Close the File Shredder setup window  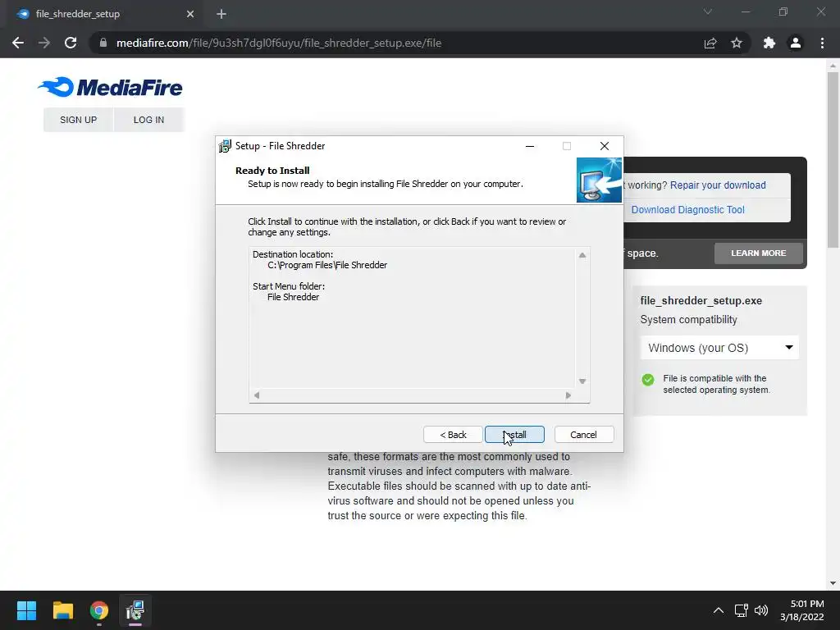pos(605,146)
